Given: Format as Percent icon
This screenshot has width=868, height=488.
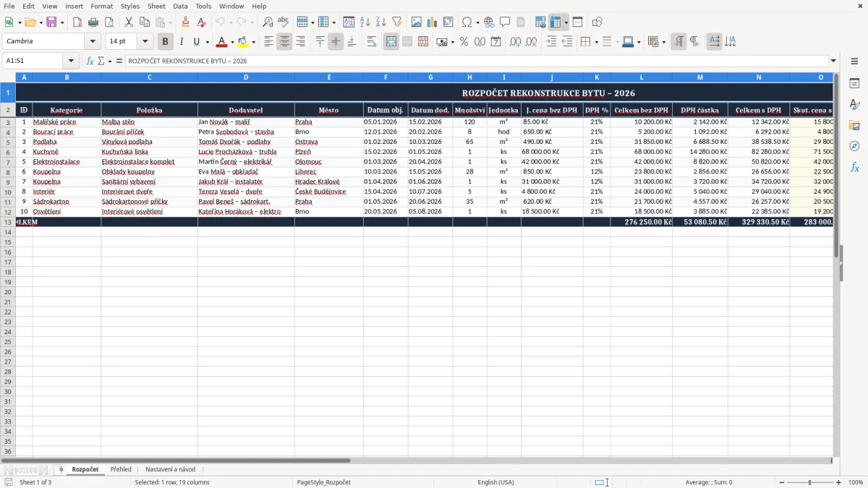Looking at the screenshot, I should pyautogui.click(x=464, y=42).
